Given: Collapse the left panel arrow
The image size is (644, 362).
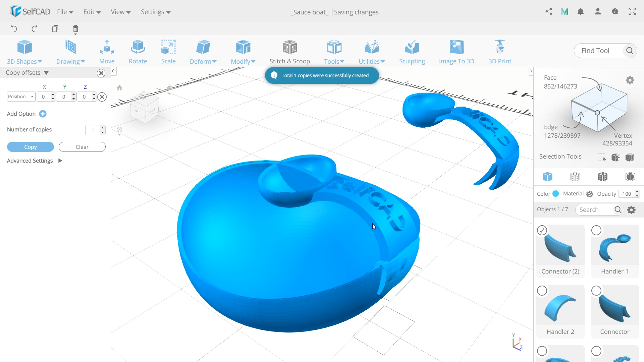Looking at the screenshot, I should (113, 71).
